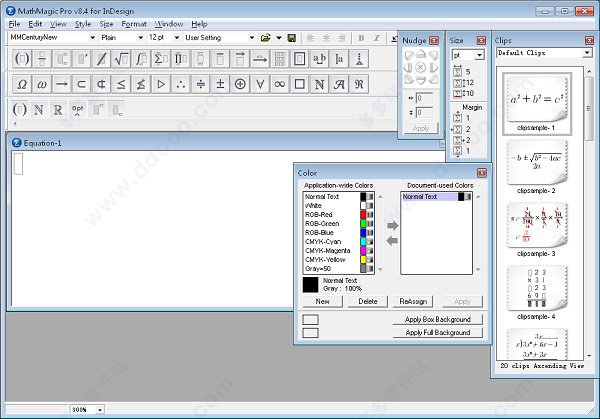Select clipsample- 1 Pythagorean thumbnail
600x419 pixels.
(x=536, y=103)
